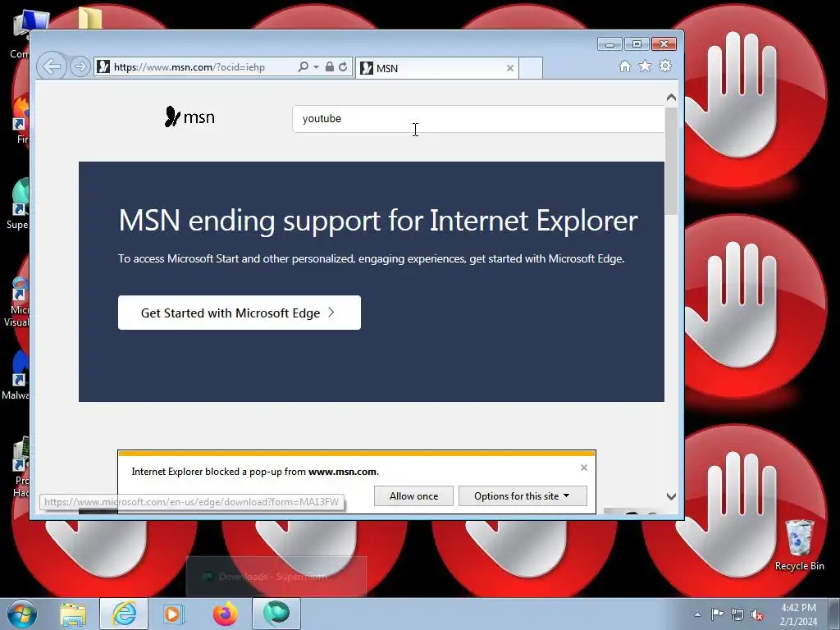
Task: Go to the Home page icon
Action: coord(624,66)
